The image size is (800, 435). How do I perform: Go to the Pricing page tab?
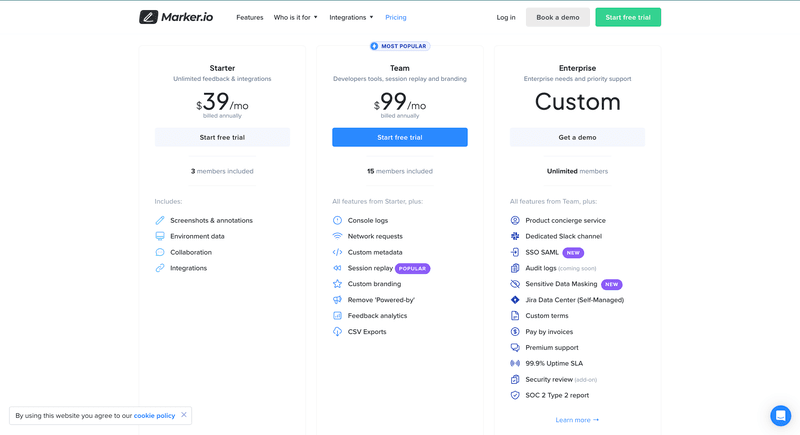pyautogui.click(x=396, y=17)
